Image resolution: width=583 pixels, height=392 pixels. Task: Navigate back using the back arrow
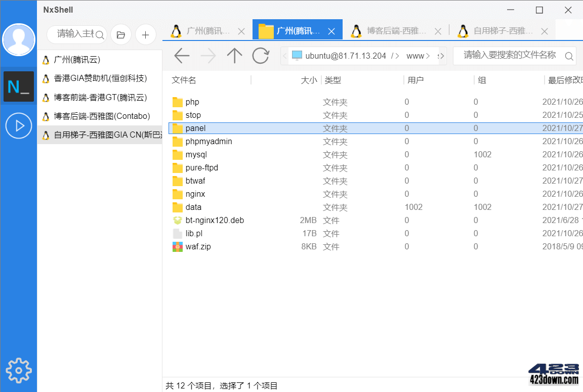click(x=182, y=56)
